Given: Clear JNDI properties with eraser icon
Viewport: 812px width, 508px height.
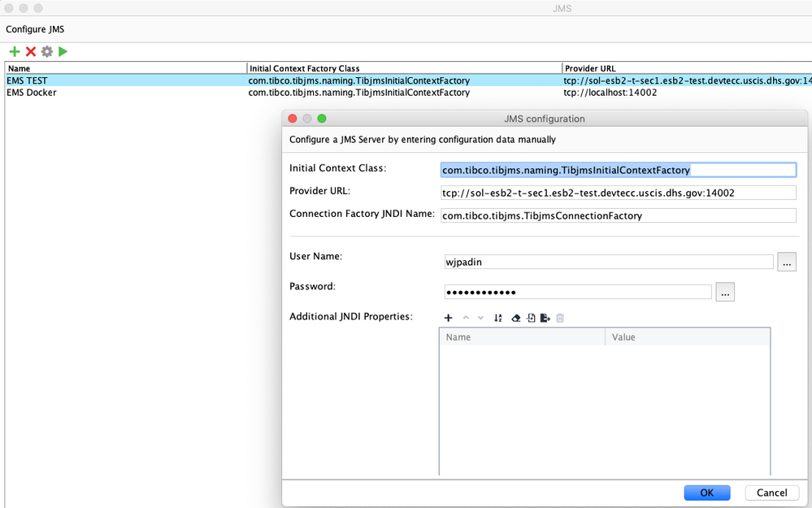Looking at the screenshot, I should pyautogui.click(x=515, y=318).
